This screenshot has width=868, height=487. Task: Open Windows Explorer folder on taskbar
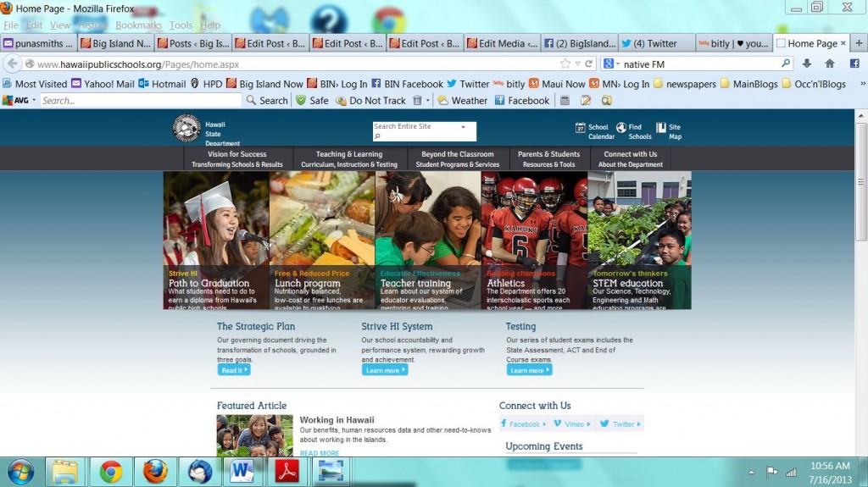point(65,472)
